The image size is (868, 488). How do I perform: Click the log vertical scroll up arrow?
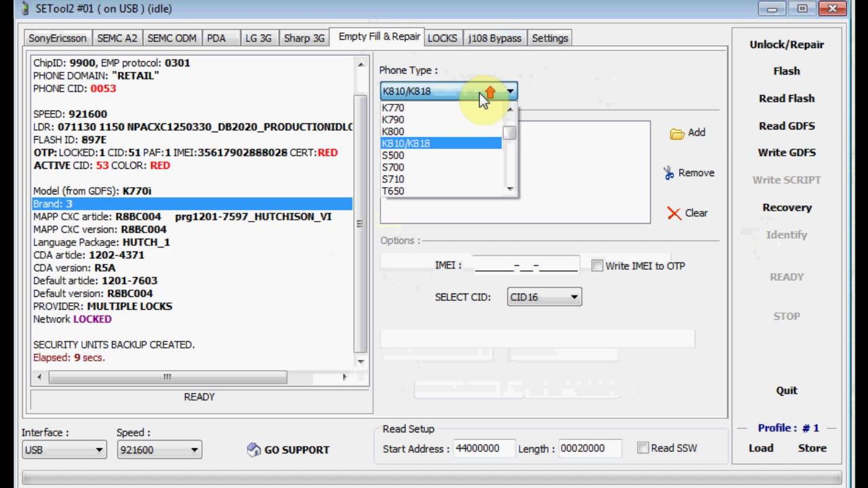361,65
